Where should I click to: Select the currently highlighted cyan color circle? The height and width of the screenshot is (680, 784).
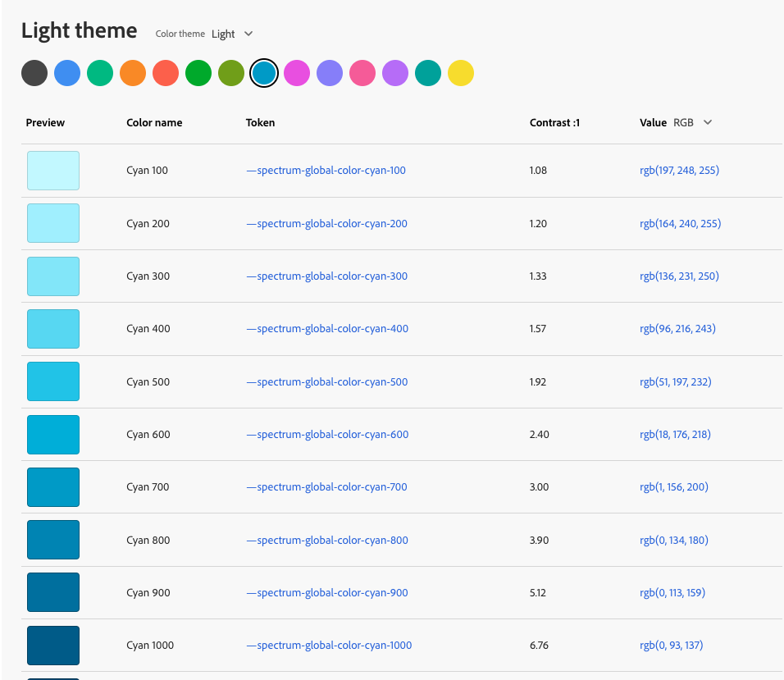(264, 73)
